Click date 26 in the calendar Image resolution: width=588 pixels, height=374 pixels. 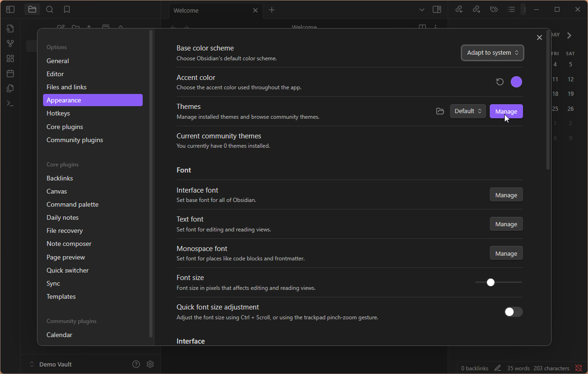point(571,109)
